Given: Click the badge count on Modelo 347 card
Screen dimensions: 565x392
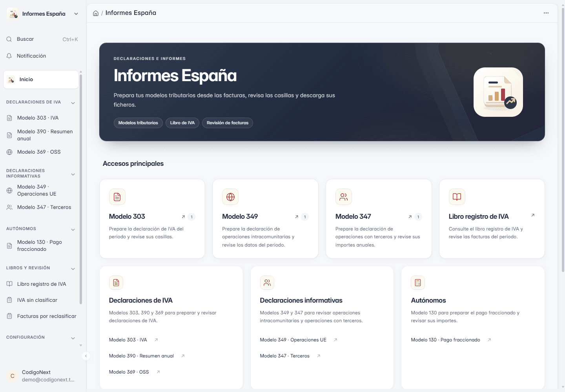Looking at the screenshot, I should coord(418,217).
